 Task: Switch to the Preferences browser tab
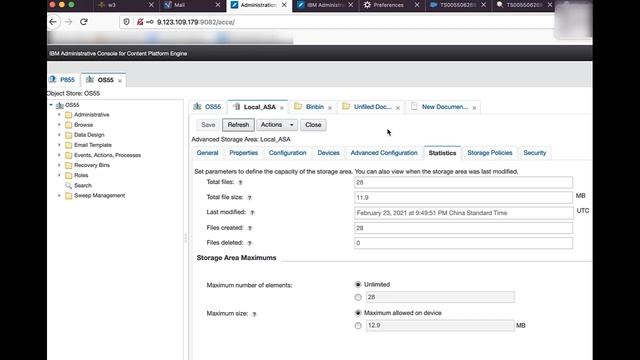pos(391,5)
